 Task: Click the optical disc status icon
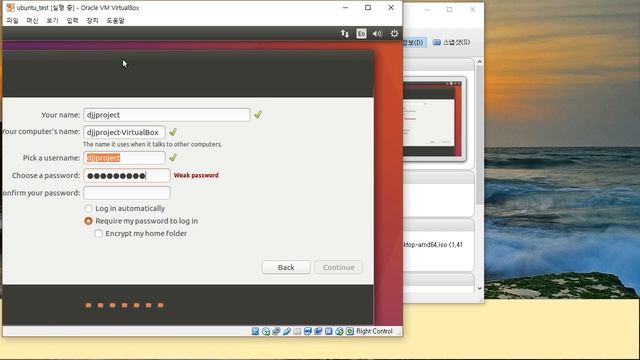(266, 331)
